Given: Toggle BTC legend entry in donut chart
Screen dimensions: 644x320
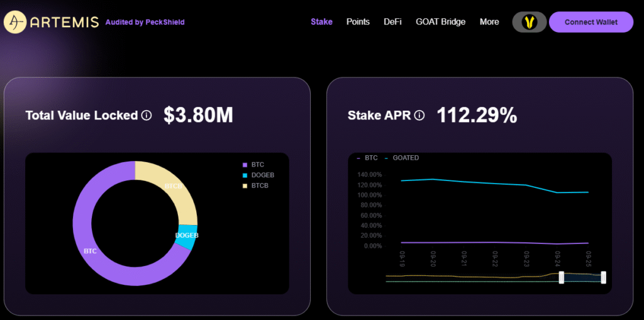Looking at the screenshot, I should click(253, 165).
